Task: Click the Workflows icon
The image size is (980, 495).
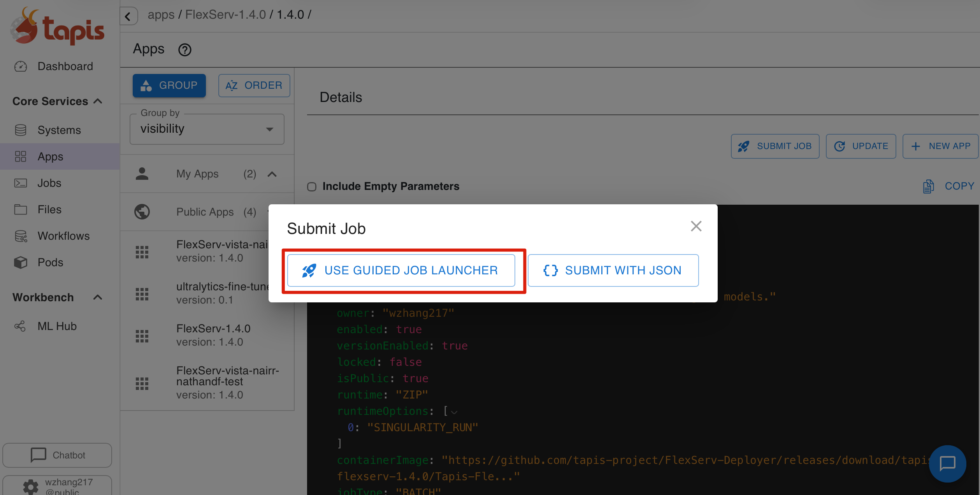Action: (x=21, y=236)
